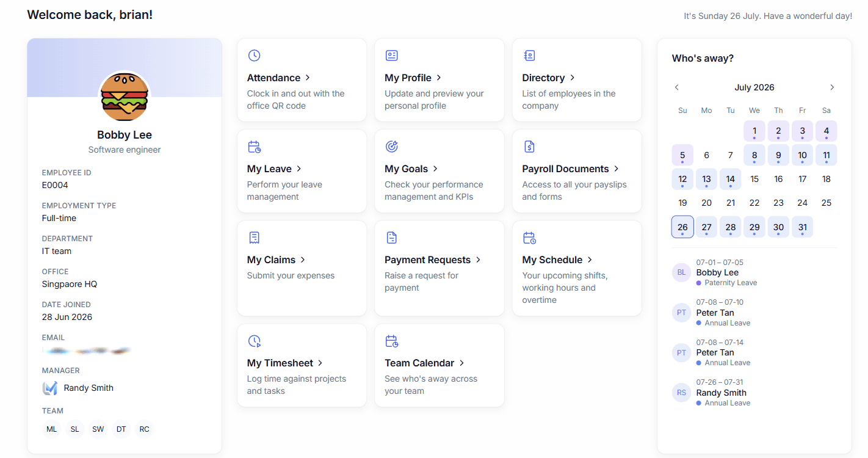
Task: Click the My Claims receipt icon
Action: (x=254, y=238)
